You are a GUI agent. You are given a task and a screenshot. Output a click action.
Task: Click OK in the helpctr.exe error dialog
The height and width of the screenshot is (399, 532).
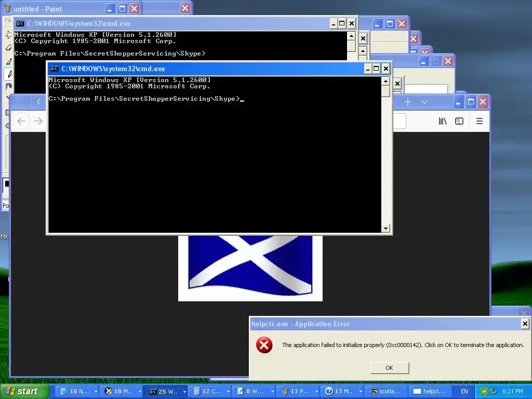coord(390,368)
